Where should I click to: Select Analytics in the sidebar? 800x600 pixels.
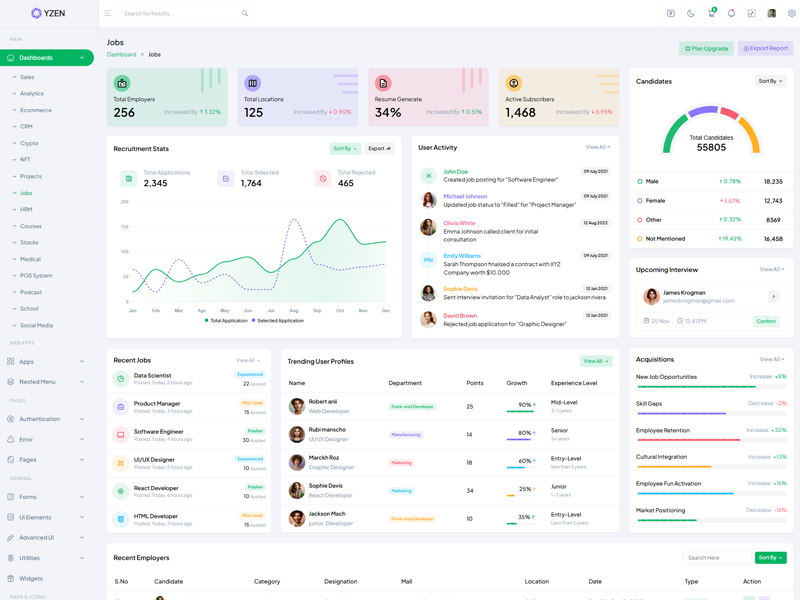click(32, 93)
